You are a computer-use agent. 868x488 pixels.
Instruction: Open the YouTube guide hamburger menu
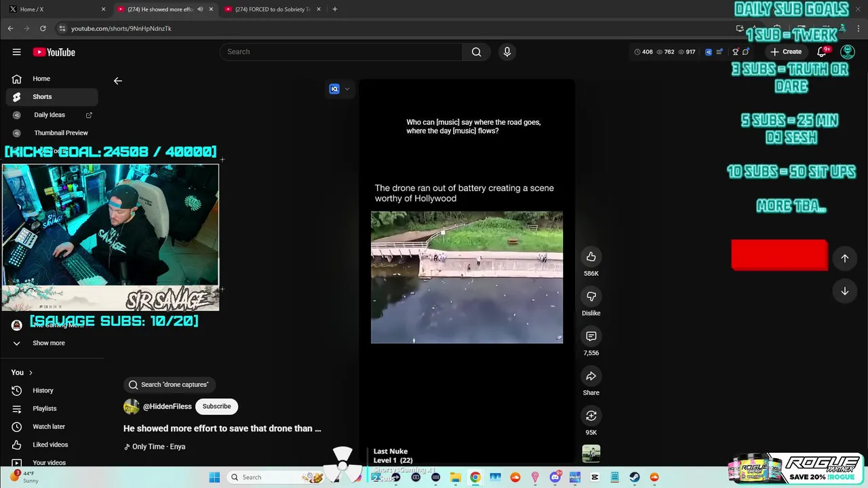[16, 52]
